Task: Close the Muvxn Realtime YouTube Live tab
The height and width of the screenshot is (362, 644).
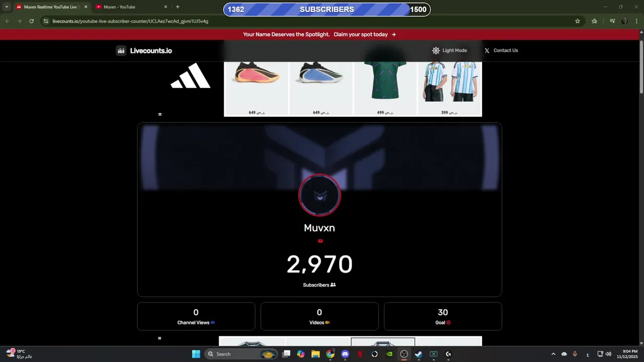Action: click(x=86, y=7)
